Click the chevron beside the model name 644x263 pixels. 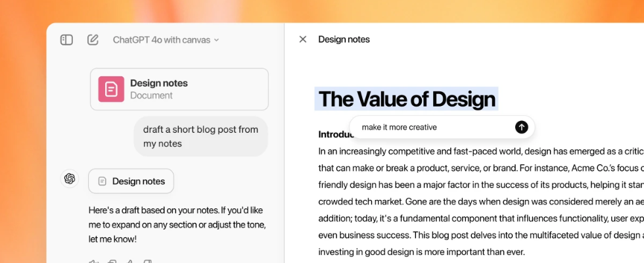pyautogui.click(x=217, y=40)
